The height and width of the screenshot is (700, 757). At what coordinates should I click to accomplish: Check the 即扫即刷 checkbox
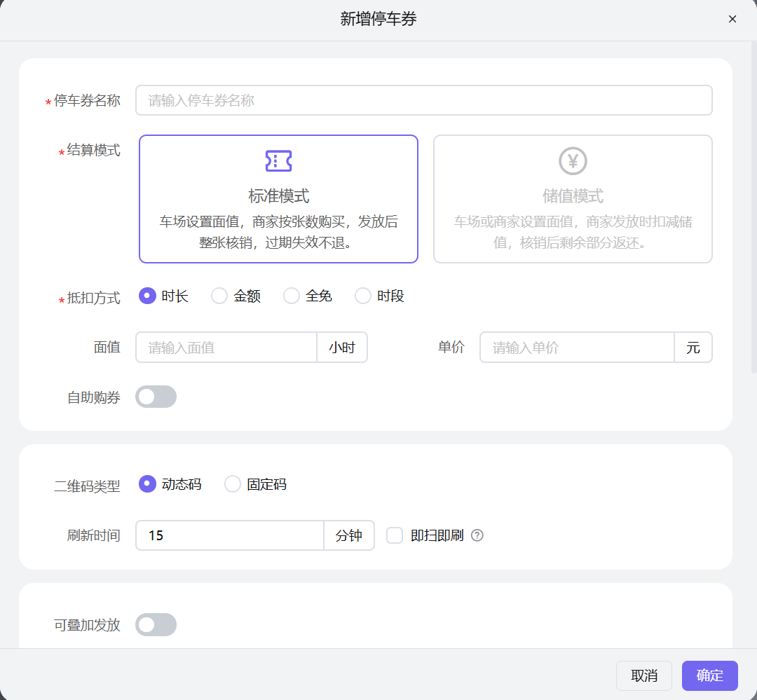tap(395, 535)
